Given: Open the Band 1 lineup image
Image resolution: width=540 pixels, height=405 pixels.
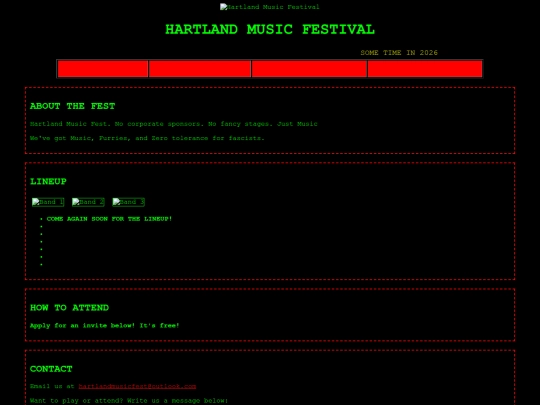Looking at the screenshot, I should click(48, 202).
